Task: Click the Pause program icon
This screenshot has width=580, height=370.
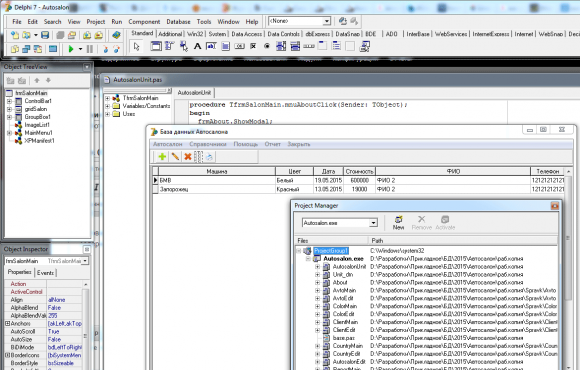Action: [x=90, y=49]
